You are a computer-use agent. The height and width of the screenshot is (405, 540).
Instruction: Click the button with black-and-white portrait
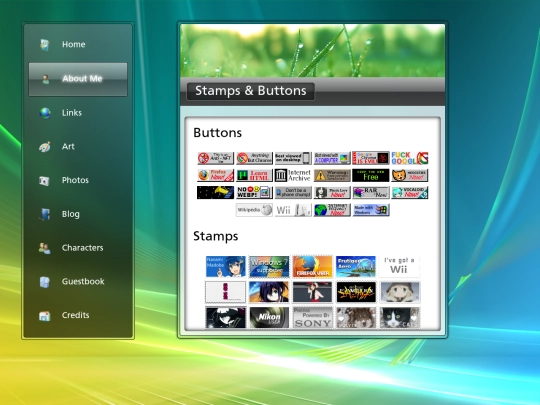click(x=332, y=193)
